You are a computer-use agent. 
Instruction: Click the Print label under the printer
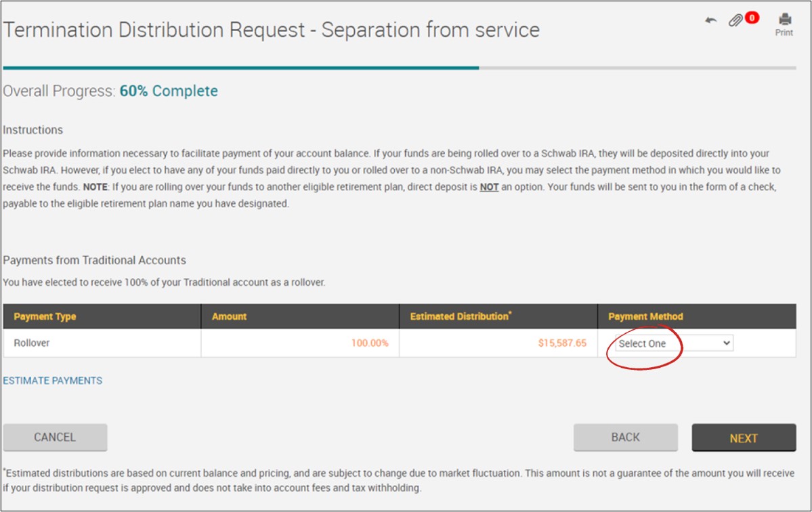[x=784, y=33]
